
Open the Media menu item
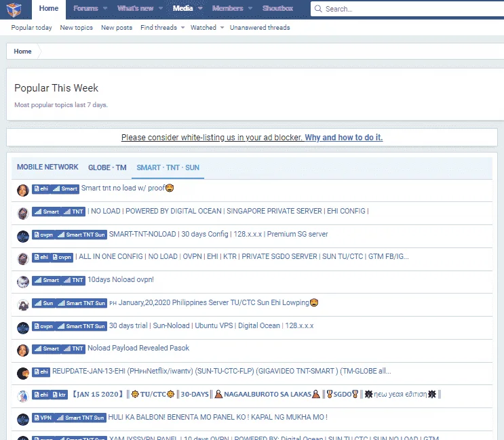coord(182,8)
